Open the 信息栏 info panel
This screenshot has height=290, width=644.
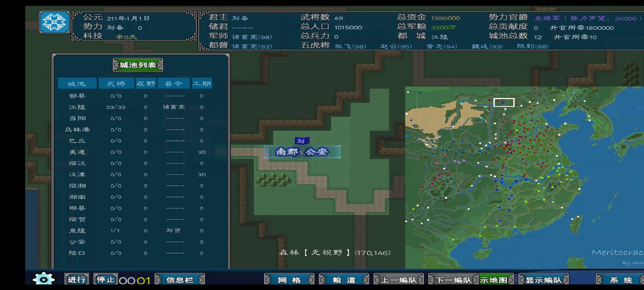click(180, 280)
